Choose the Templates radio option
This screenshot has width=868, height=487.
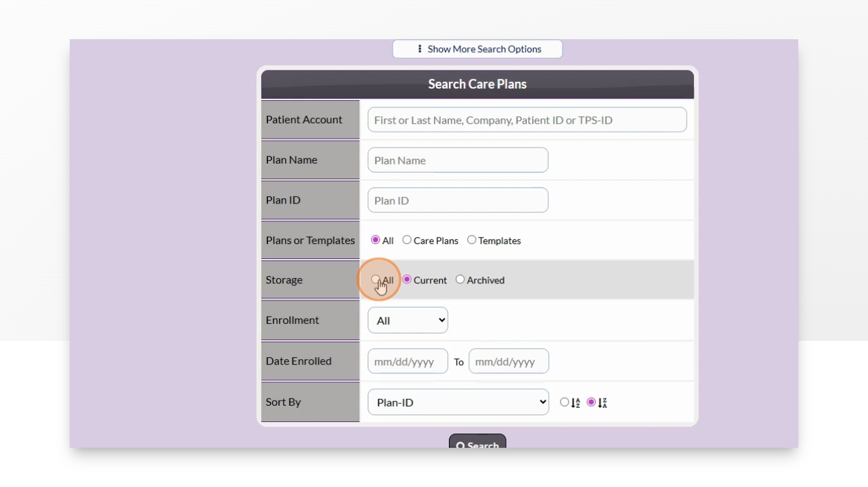coord(472,240)
